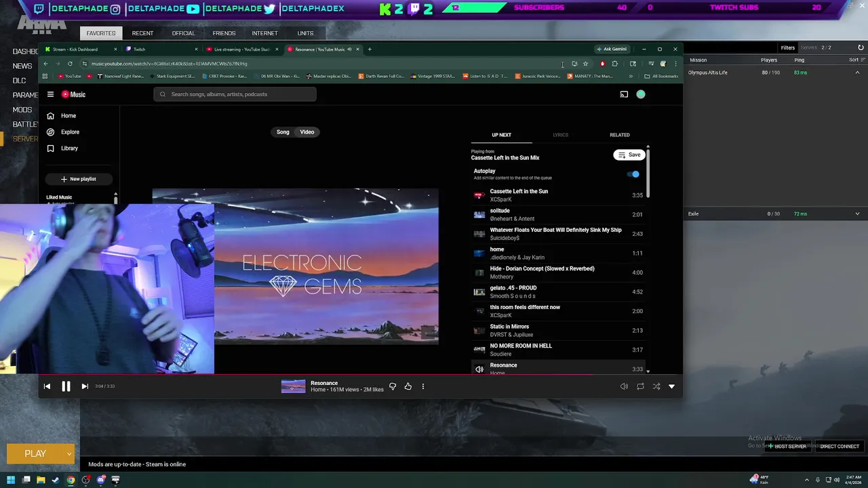868x488 pixels.
Task: Play this room feels different now
Action: tap(558, 311)
